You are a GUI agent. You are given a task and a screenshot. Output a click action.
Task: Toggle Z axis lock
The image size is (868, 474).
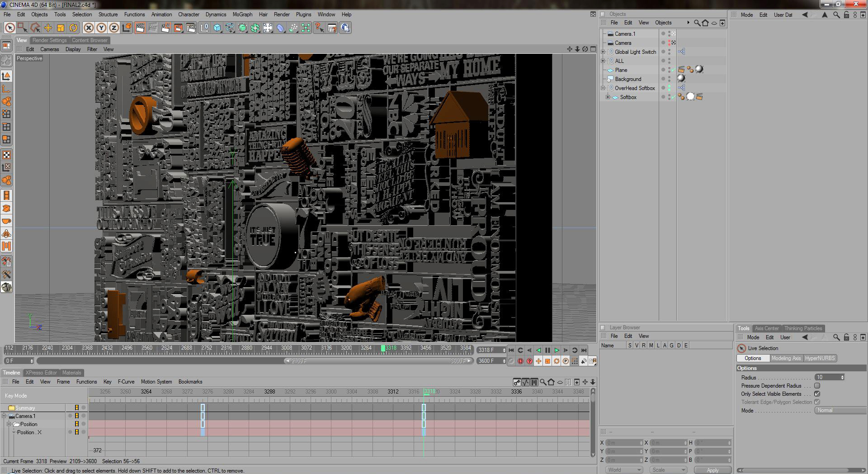(114, 28)
